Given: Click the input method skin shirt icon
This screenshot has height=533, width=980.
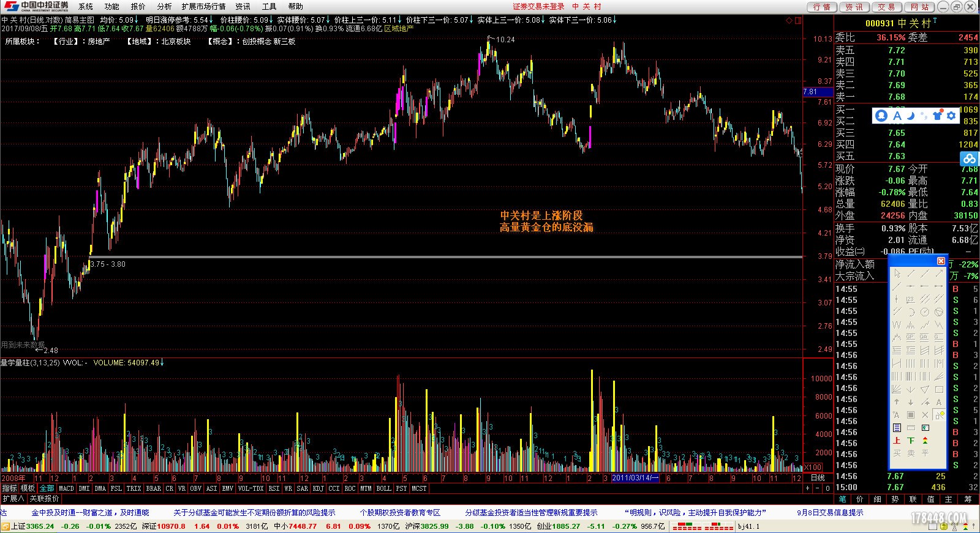Looking at the screenshot, I should click(x=938, y=115).
